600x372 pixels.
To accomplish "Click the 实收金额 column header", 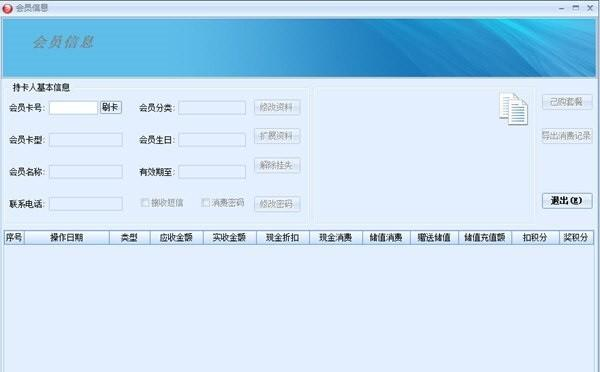I will [230, 238].
